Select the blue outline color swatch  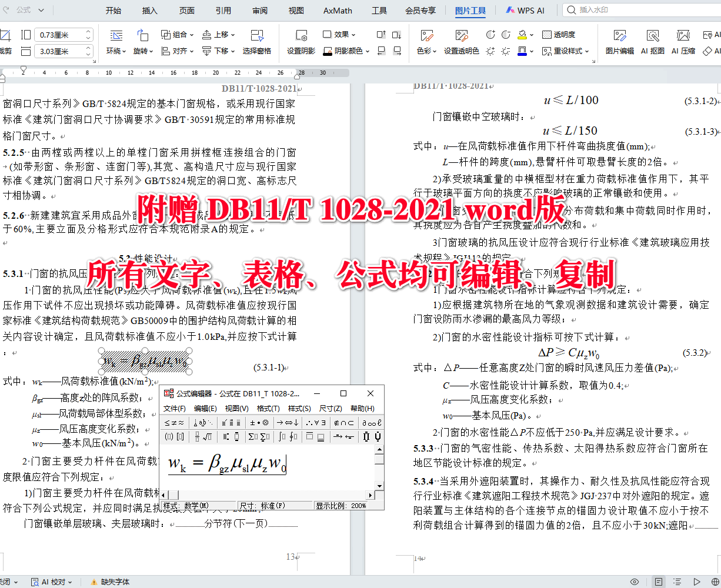pyautogui.click(x=522, y=54)
